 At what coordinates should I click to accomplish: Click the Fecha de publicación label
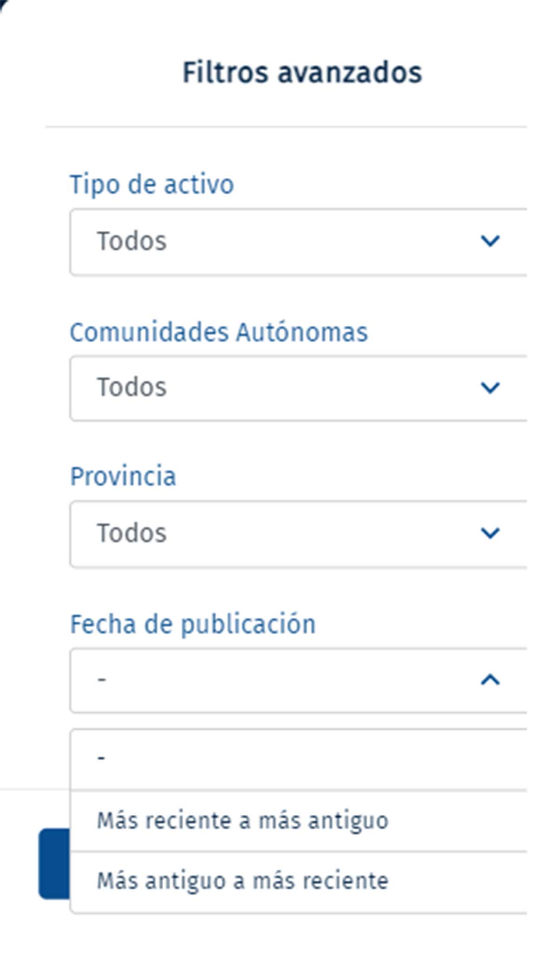pyautogui.click(x=193, y=624)
